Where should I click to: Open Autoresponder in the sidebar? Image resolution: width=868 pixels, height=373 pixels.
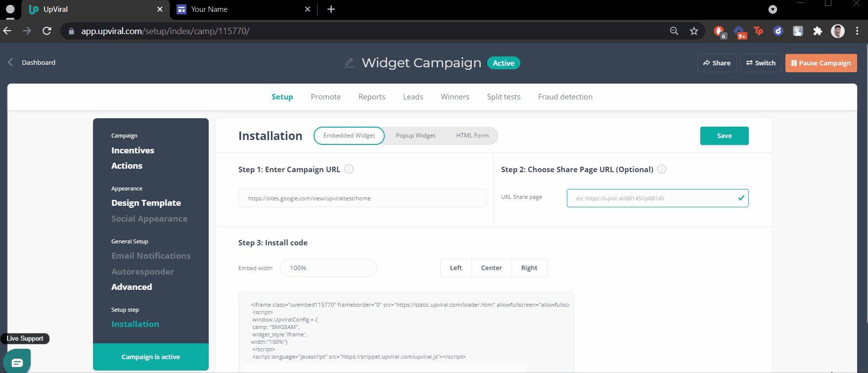(x=142, y=272)
